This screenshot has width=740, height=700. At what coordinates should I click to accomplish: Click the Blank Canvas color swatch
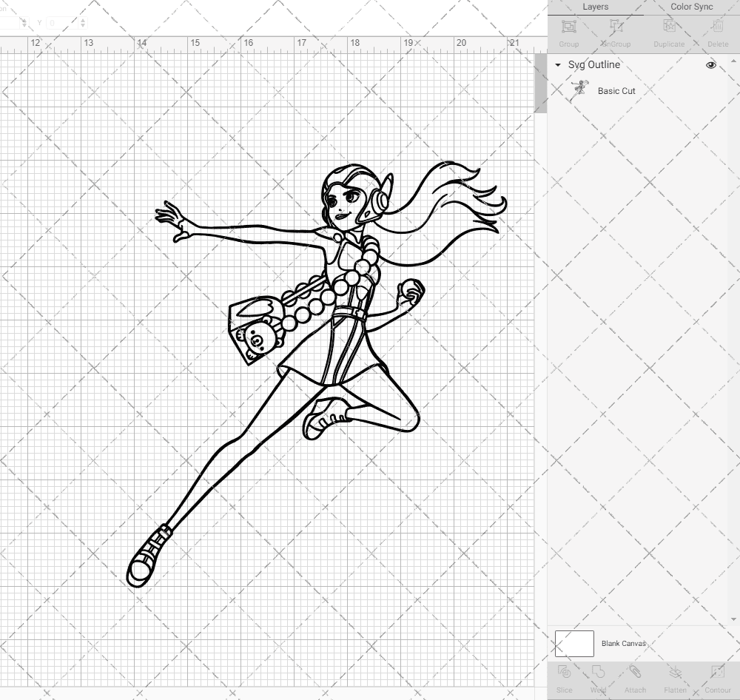(574, 643)
